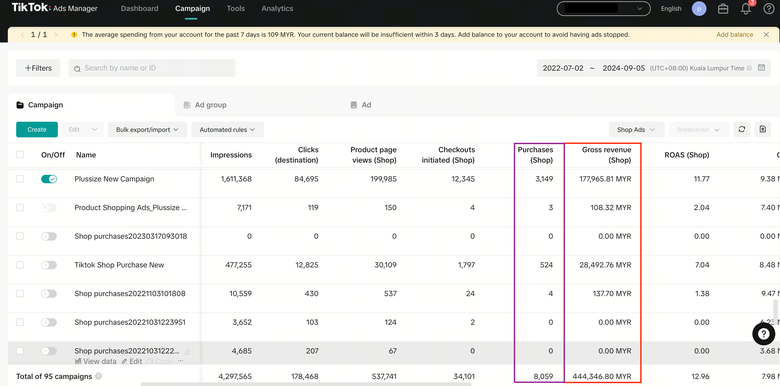Click View data under last Shop purchases row
Viewport: 780px width, 386px height.
(x=96, y=362)
